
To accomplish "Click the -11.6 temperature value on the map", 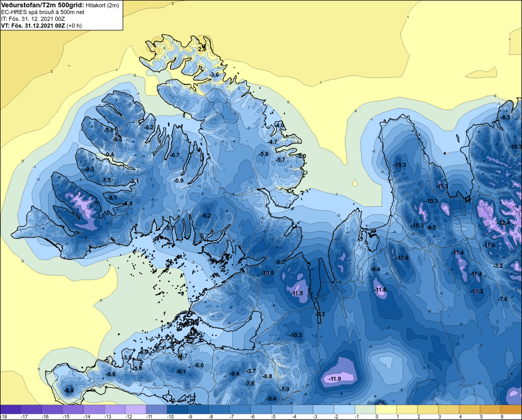I will (380, 290).
